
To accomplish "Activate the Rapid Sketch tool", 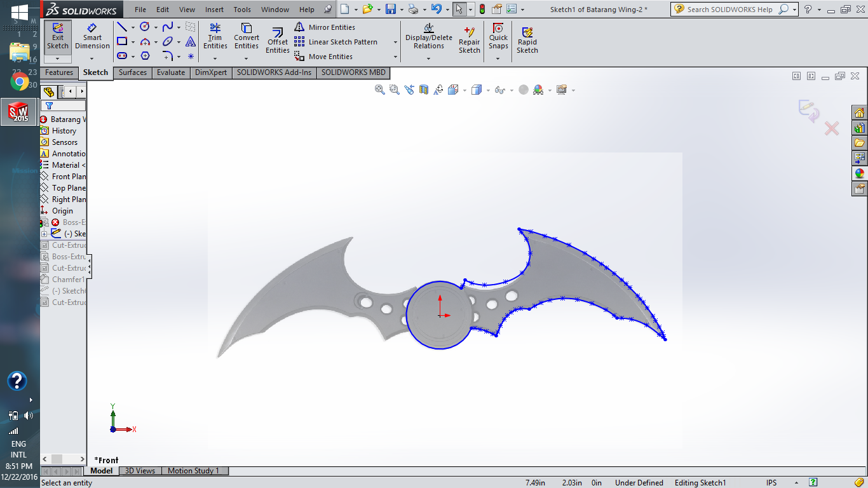I will pyautogui.click(x=527, y=41).
